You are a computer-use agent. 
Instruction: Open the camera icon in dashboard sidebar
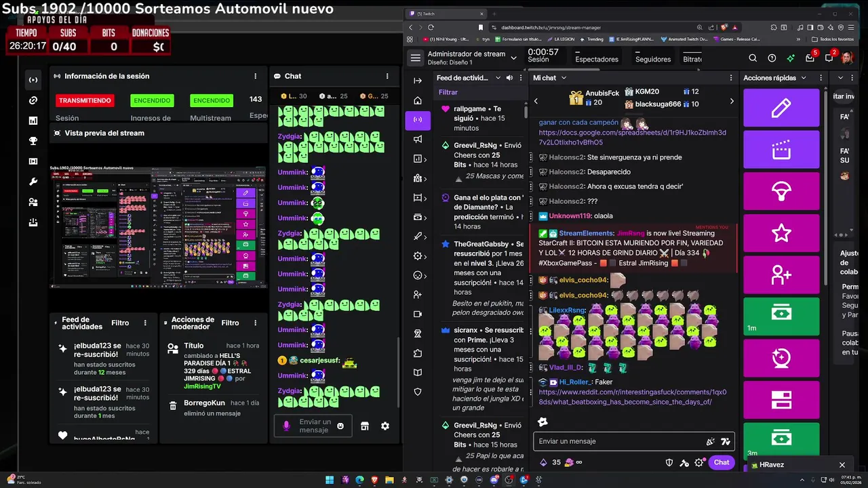(418, 314)
